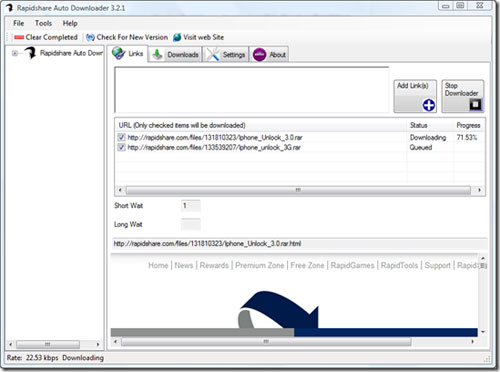Click the Progress column header
The width and height of the screenshot is (500, 372).
(x=468, y=125)
